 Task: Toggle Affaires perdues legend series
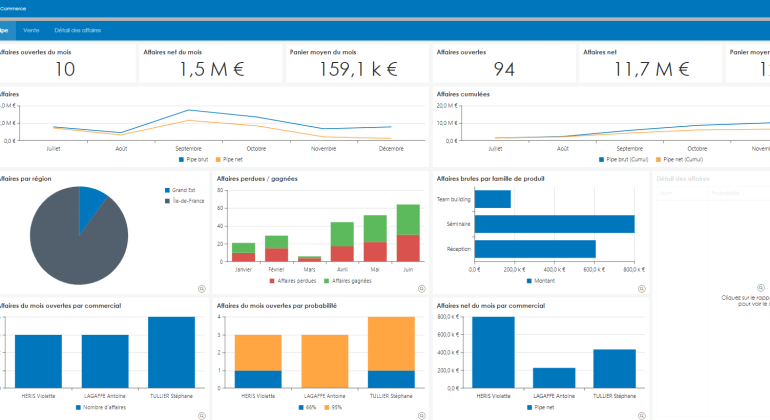(293, 281)
